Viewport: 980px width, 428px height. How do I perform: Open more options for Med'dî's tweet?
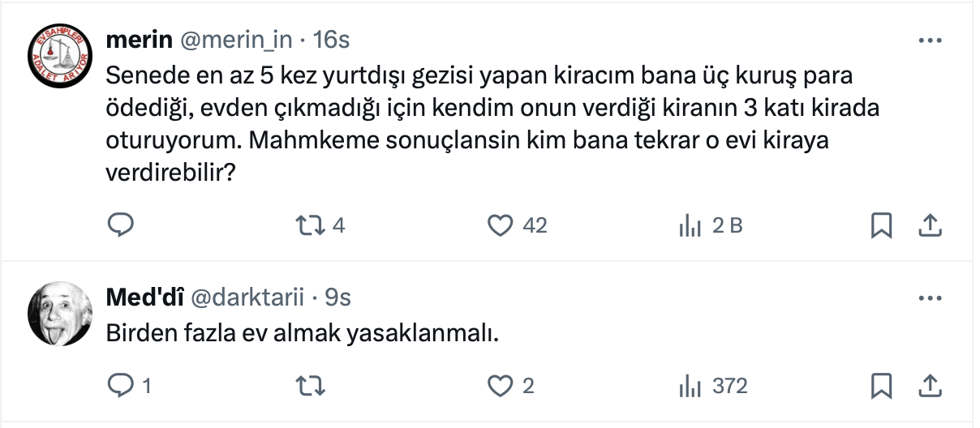click(930, 298)
